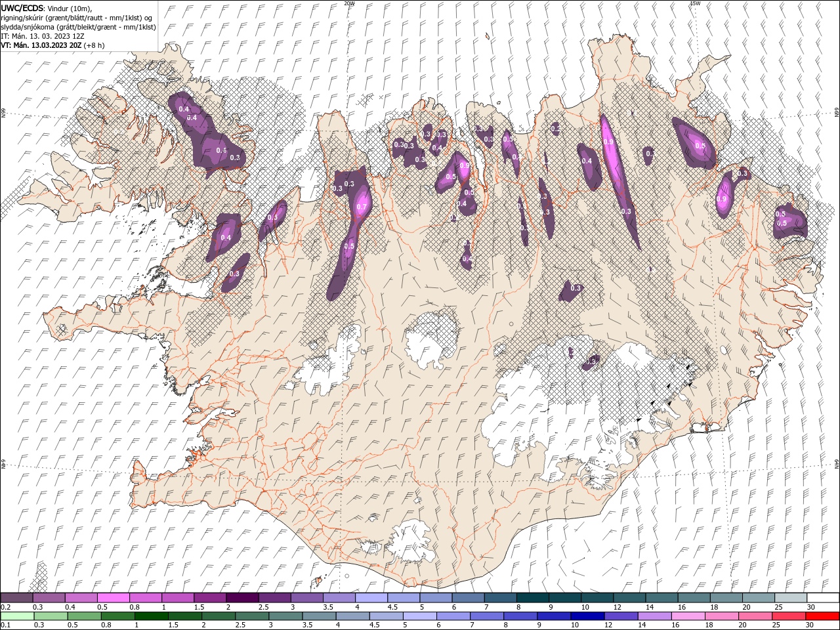Click the 'VT: Mán. 13.03.2023 20Z (+8 h)' text
Viewport: 840px width, 630px height.
[52, 45]
